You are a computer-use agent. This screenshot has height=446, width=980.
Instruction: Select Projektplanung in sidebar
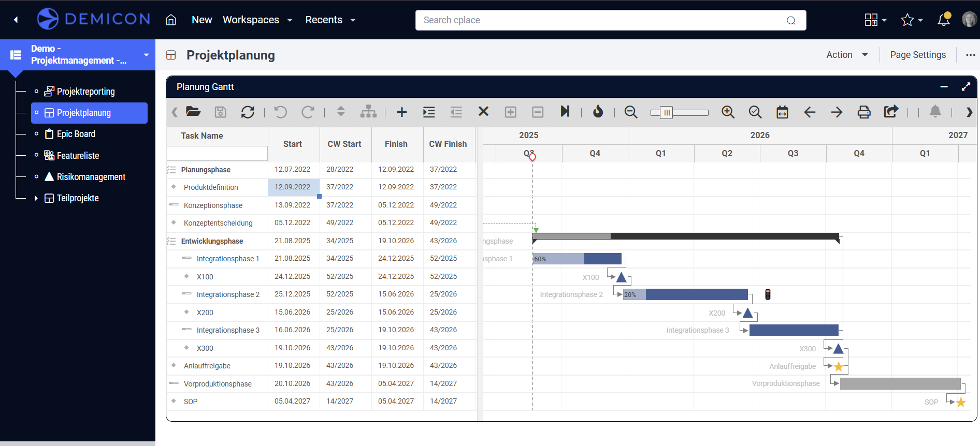point(89,113)
